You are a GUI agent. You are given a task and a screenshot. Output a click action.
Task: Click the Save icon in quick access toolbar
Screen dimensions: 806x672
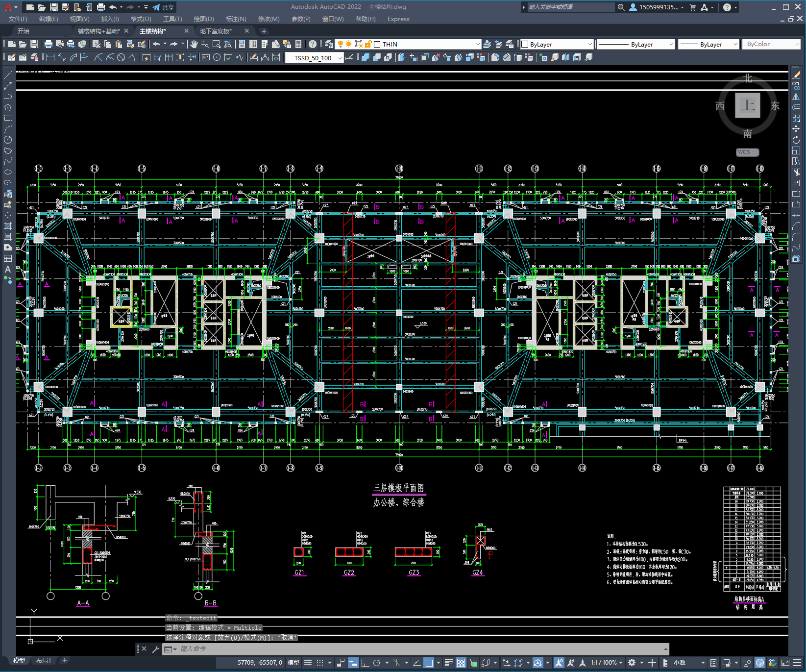[x=54, y=7]
